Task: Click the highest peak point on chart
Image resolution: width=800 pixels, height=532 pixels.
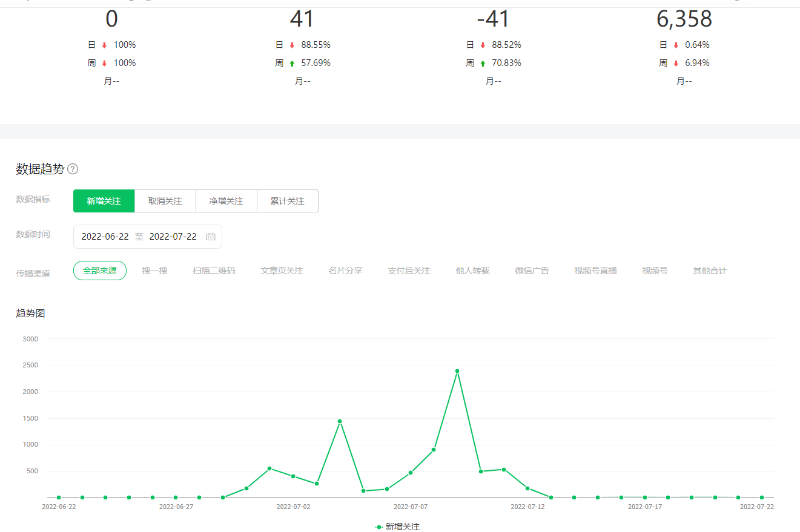Action: pyautogui.click(x=457, y=371)
